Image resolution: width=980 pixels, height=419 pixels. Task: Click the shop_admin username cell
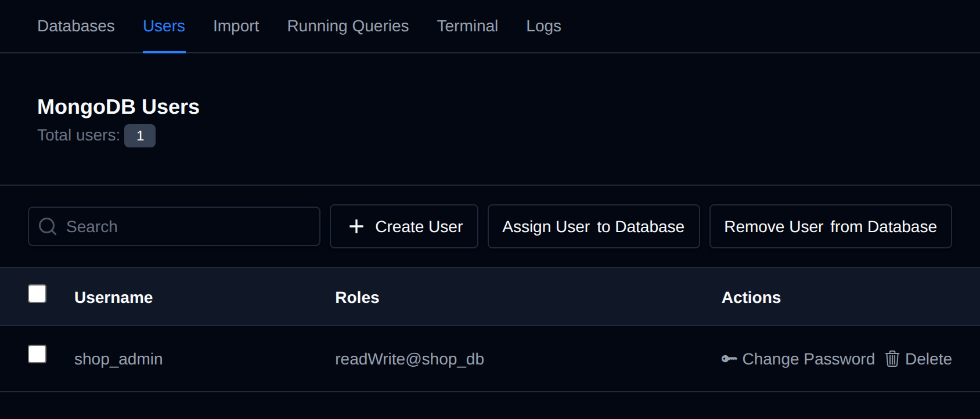pyautogui.click(x=118, y=359)
